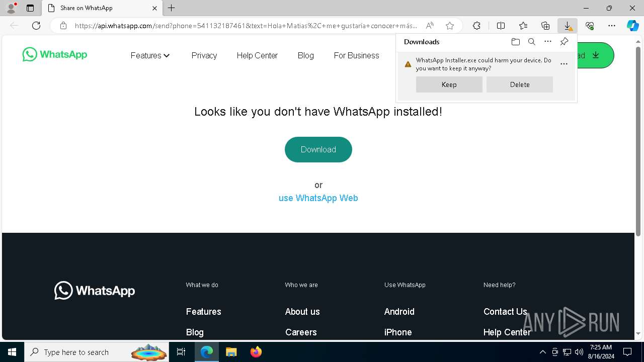Image resolution: width=644 pixels, height=362 pixels.
Task: Click the refresh page icon
Action: (x=36, y=26)
